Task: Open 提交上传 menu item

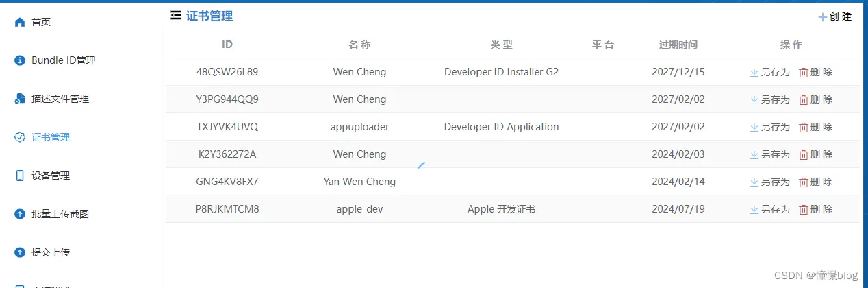Action: point(51,252)
